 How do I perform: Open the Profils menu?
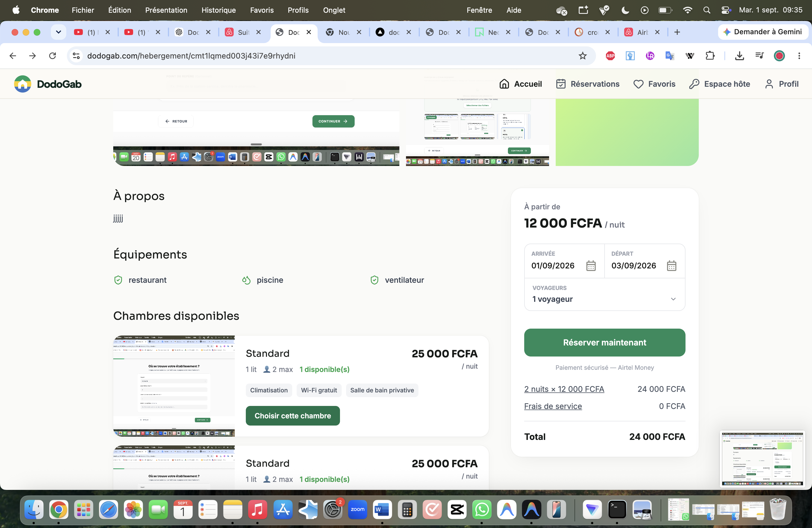coord(298,10)
